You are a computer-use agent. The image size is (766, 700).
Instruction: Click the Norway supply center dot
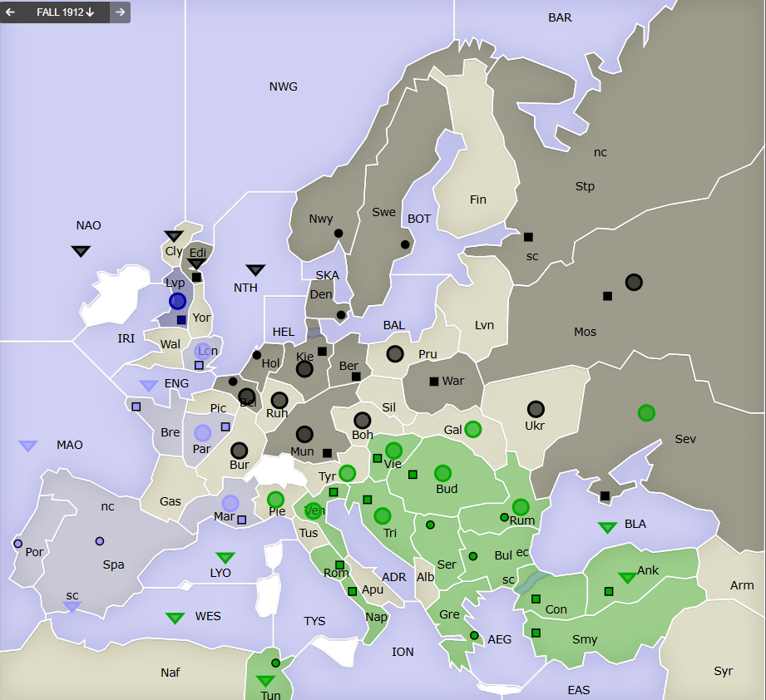pos(338,234)
